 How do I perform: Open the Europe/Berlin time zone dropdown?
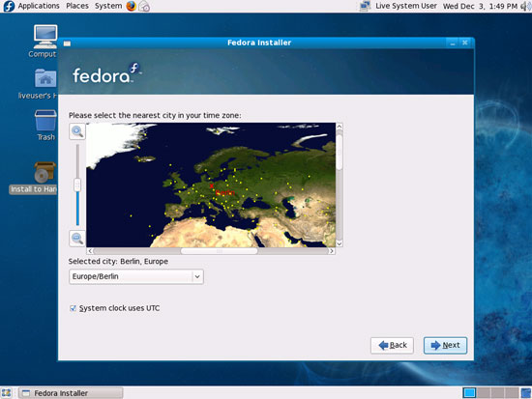click(136, 276)
